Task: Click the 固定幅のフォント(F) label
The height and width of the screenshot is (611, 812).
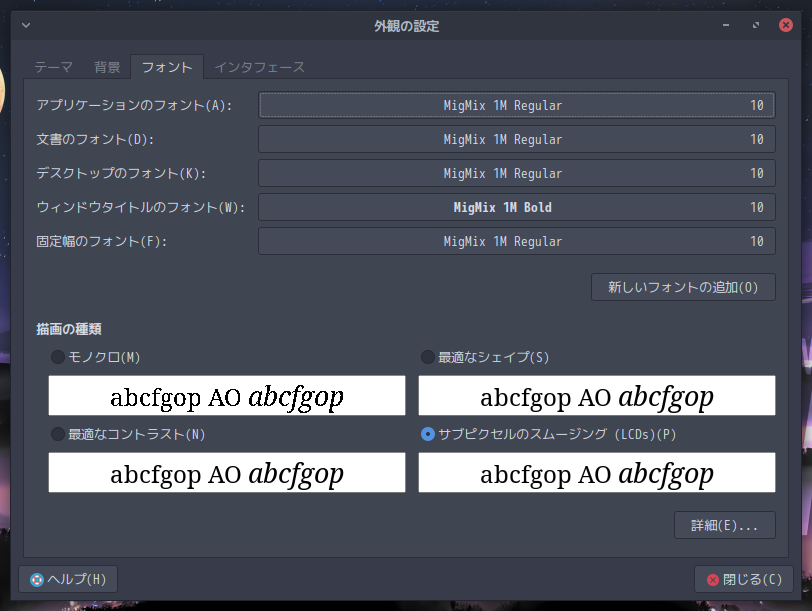Action: [102, 241]
